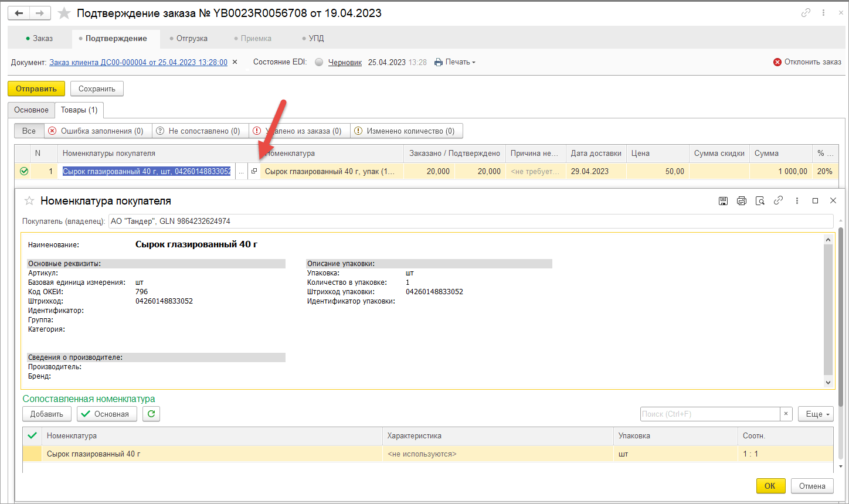Open preview icon in dialog header

[760, 200]
